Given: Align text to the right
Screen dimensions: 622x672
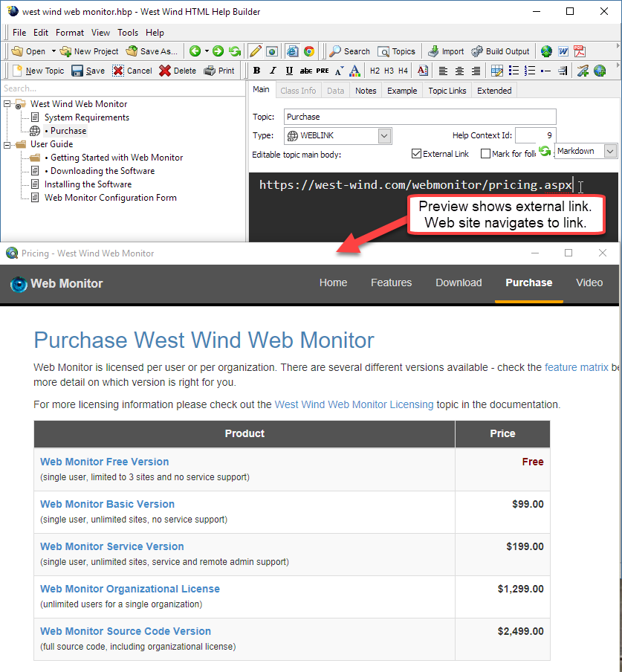Looking at the screenshot, I should pyautogui.click(x=476, y=71).
